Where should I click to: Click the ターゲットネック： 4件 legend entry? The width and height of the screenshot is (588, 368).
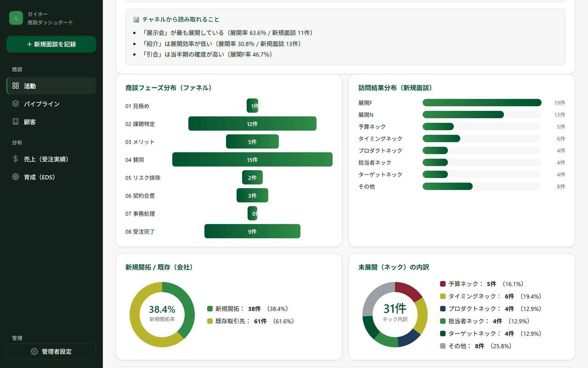[491, 333]
